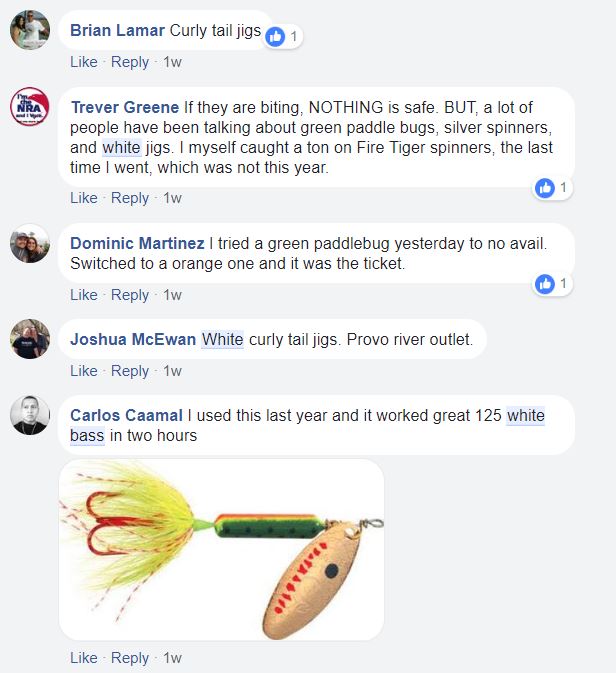Like Dominic Martinez's paddlebug comment
The image size is (616, 673).
84,295
